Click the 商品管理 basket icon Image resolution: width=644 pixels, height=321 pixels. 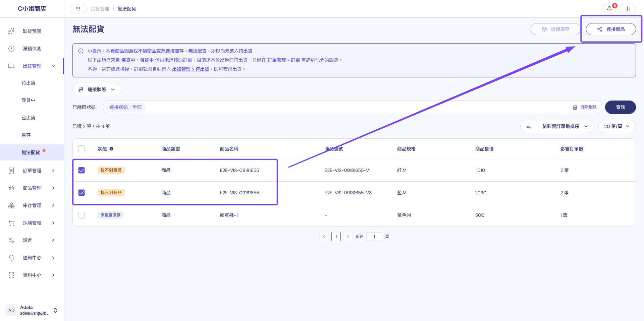point(11,188)
